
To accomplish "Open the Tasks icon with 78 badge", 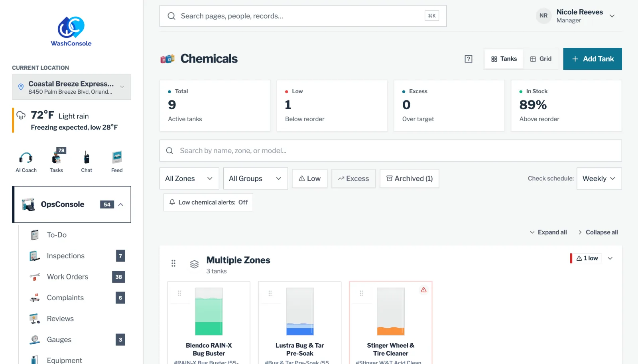I will click(56, 158).
